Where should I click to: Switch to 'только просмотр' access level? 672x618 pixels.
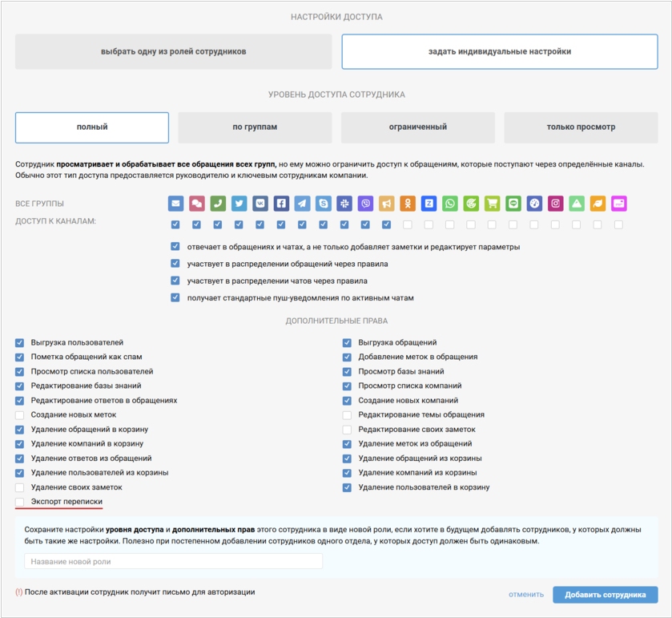click(581, 127)
